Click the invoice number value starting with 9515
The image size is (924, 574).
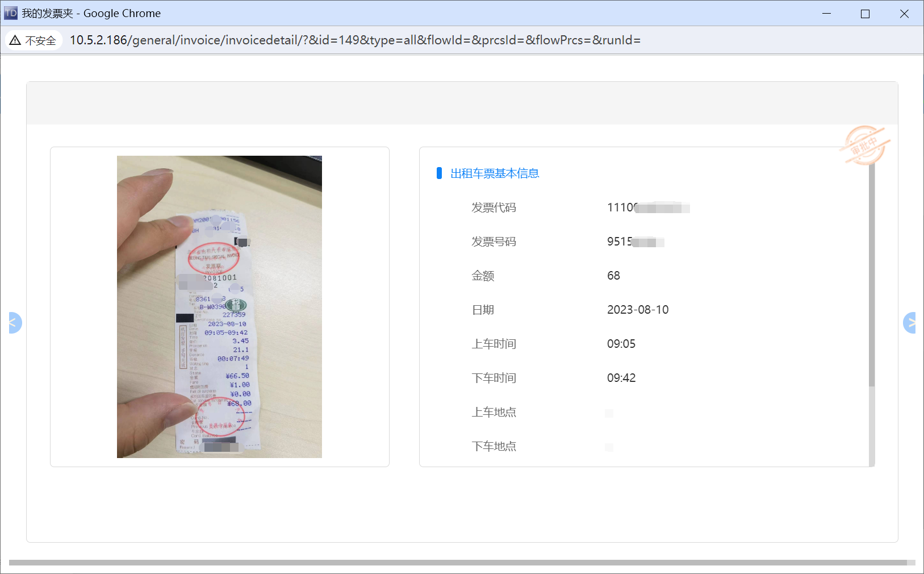[635, 242]
